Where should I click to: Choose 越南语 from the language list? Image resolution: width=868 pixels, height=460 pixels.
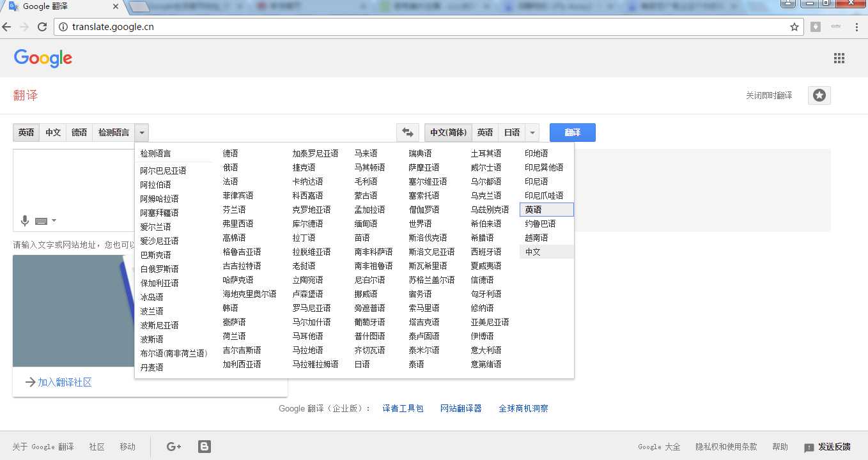click(x=537, y=238)
